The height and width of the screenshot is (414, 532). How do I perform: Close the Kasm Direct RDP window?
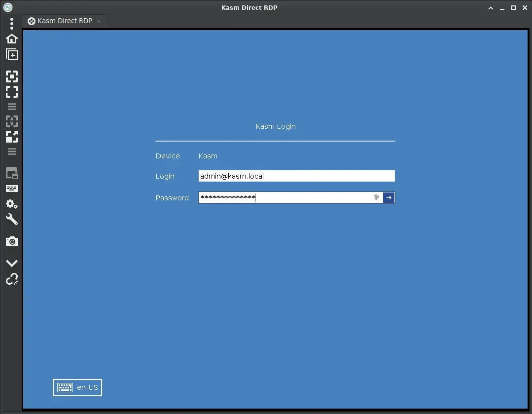[x=525, y=8]
